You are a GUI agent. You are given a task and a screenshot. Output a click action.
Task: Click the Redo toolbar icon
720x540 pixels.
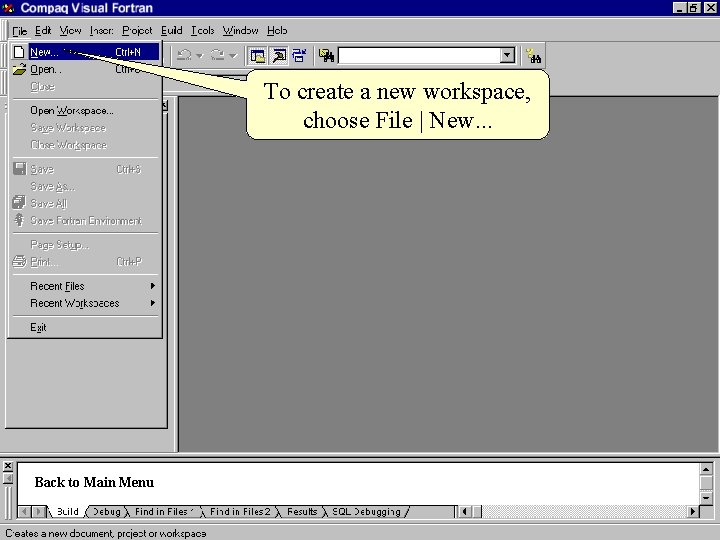tap(217, 56)
